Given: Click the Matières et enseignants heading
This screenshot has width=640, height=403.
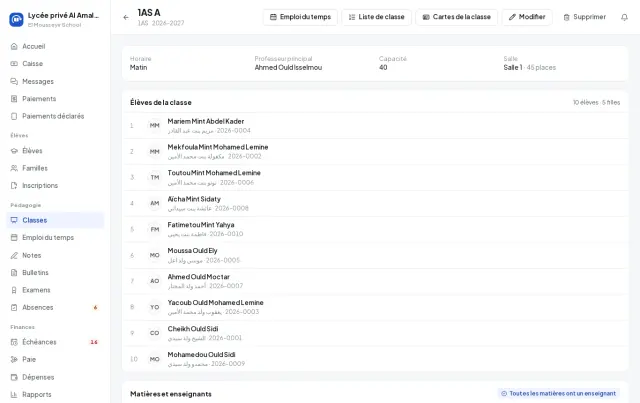Looking at the screenshot, I should 171,394.
